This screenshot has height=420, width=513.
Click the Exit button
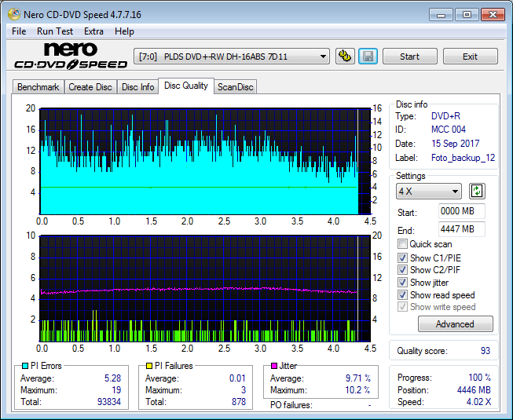click(470, 57)
